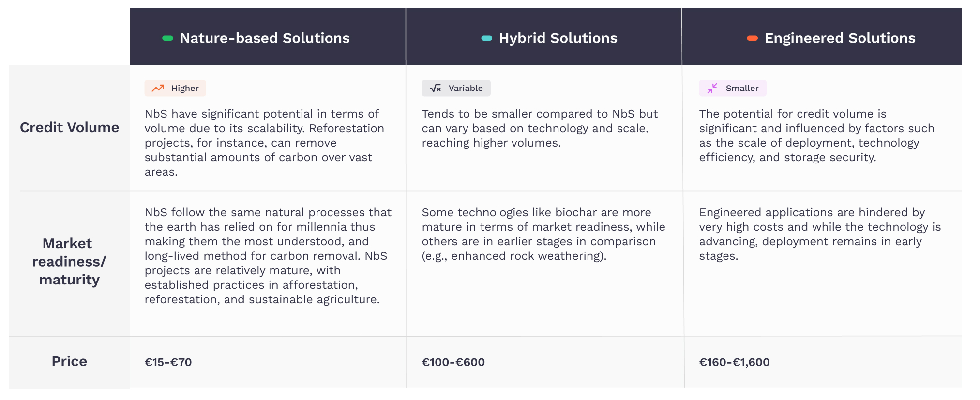Click the Nature-based Solutions column header

pos(265,38)
